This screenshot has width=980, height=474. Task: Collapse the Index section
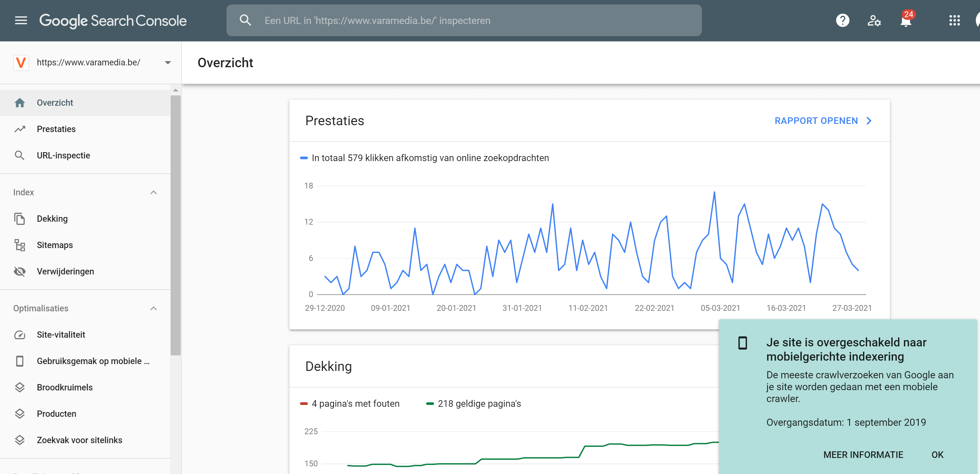click(x=153, y=192)
